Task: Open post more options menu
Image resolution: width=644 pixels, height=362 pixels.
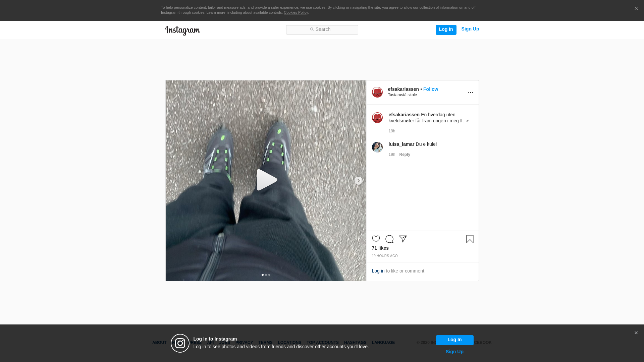Action: 470,93
